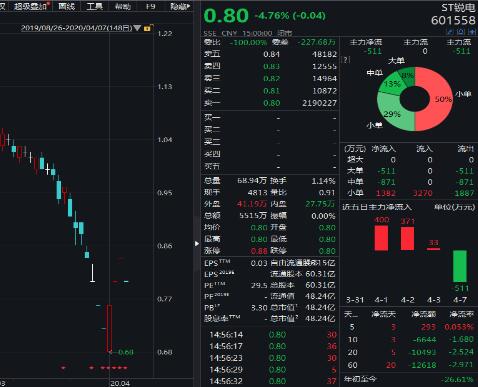Select the 卖四 ask row at 0.83

tap(270, 66)
